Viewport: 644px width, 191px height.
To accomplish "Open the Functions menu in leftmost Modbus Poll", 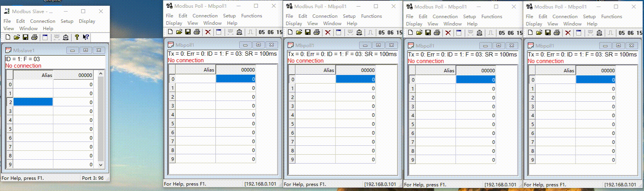I will click(x=251, y=16).
